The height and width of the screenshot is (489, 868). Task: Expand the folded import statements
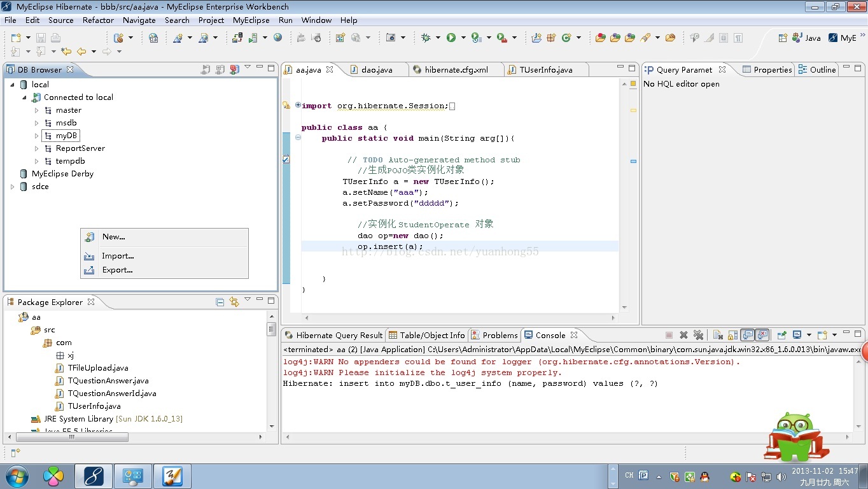(298, 105)
